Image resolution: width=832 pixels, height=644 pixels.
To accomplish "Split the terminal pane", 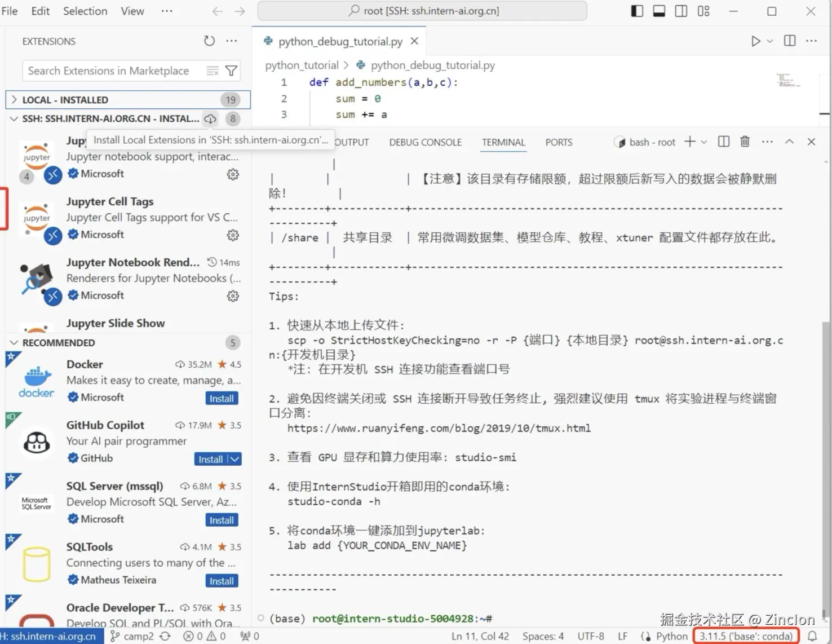I will point(724,142).
